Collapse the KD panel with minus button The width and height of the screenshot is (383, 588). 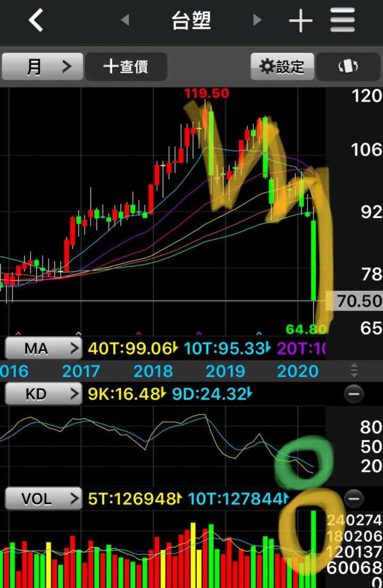[353, 394]
